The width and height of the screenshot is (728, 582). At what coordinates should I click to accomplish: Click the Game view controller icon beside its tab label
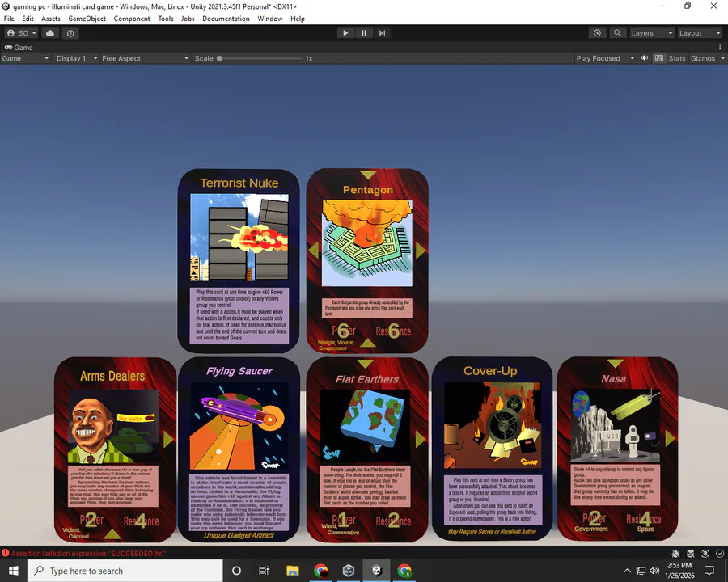click(7, 48)
